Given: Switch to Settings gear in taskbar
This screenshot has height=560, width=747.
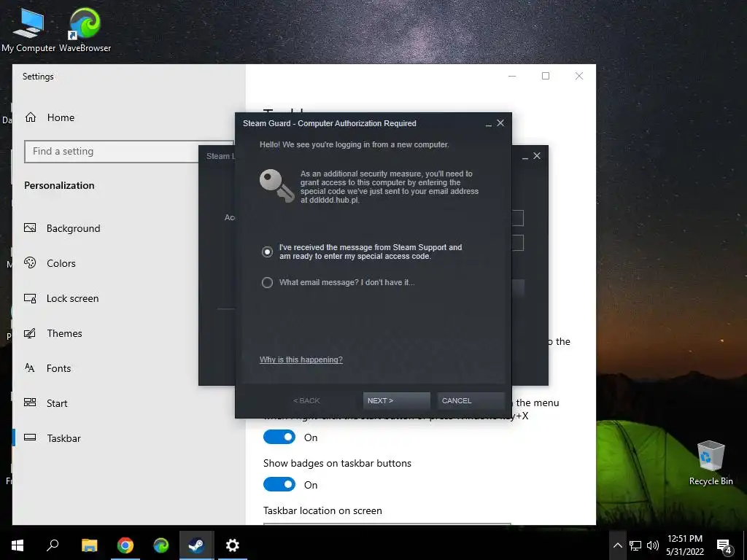Looking at the screenshot, I should point(233,545).
